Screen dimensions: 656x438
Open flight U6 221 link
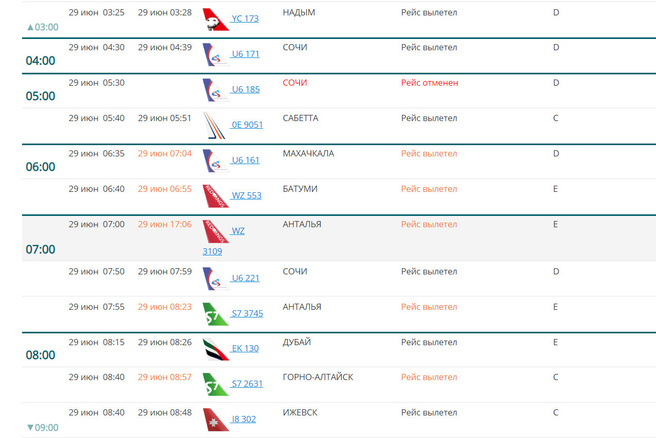point(245,277)
